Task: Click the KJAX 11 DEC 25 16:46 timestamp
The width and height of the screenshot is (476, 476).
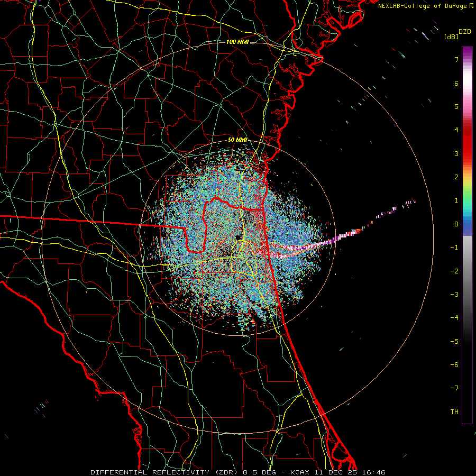Action: 338,472
